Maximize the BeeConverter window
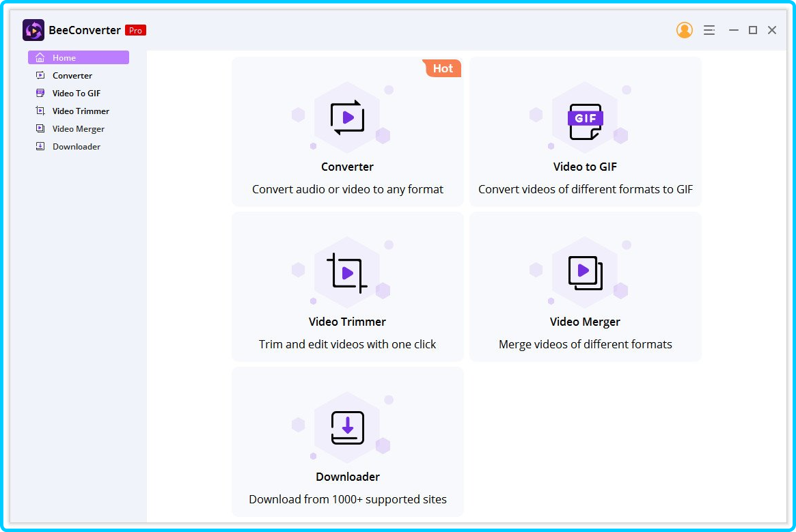 753,31
